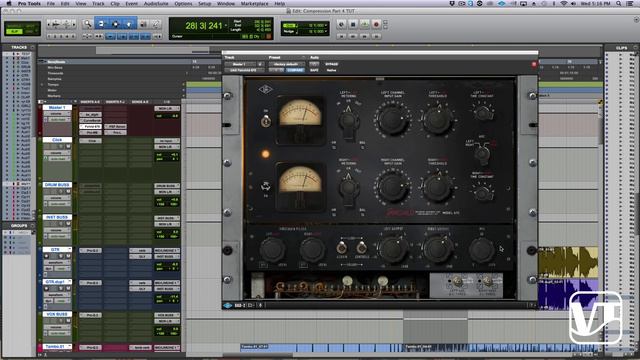This screenshot has height=360, width=640.
Task: Open the Apple menu
Action: pyautogui.click(x=9, y=3)
